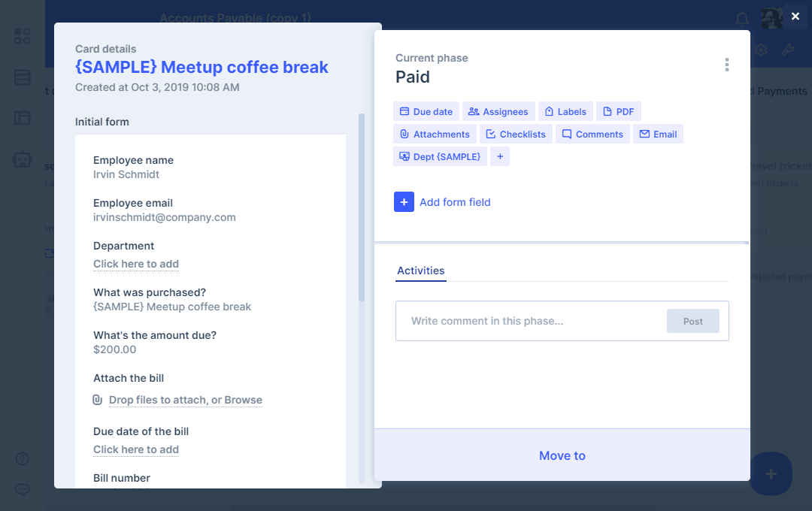Open the Labels chip
This screenshot has height=511, width=812.
(565, 111)
